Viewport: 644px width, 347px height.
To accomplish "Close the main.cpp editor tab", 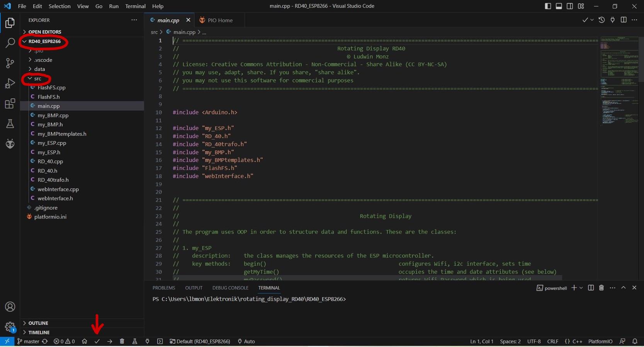I will click(x=188, y=20).
